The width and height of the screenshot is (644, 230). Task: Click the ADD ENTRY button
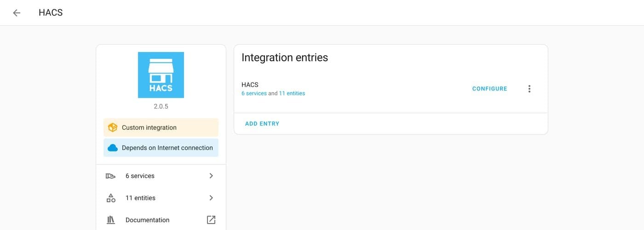[x=262, y=124]
